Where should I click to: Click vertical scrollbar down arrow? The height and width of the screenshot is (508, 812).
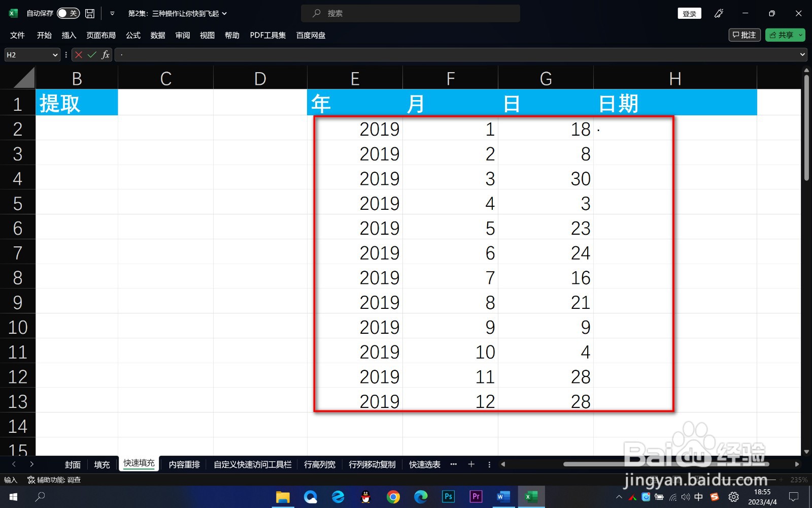[806, 452]
